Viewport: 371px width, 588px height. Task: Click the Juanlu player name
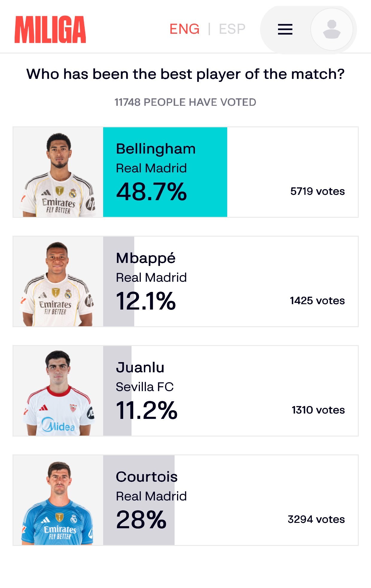click(x=140, y=367)
